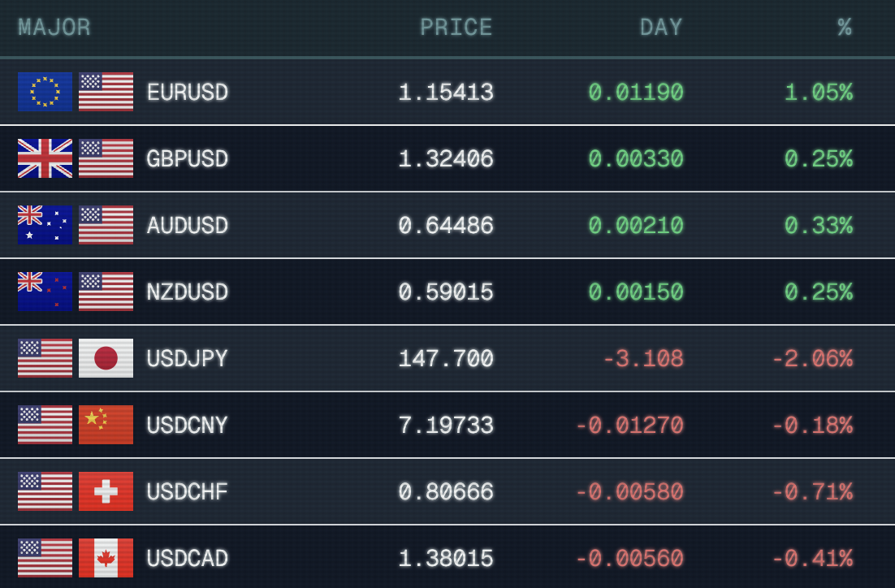
Task: Click the New Zealand flag icon
Action: 45,292
